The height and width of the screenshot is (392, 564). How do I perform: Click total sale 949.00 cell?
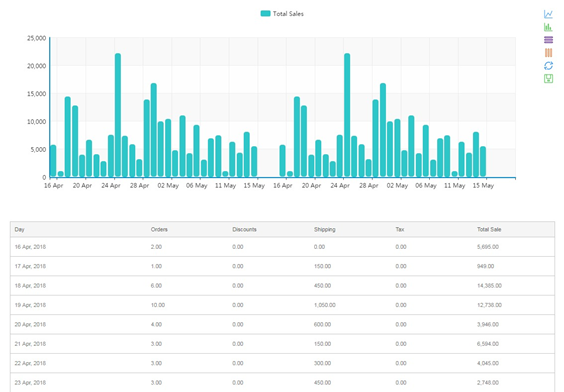point(485,266)
